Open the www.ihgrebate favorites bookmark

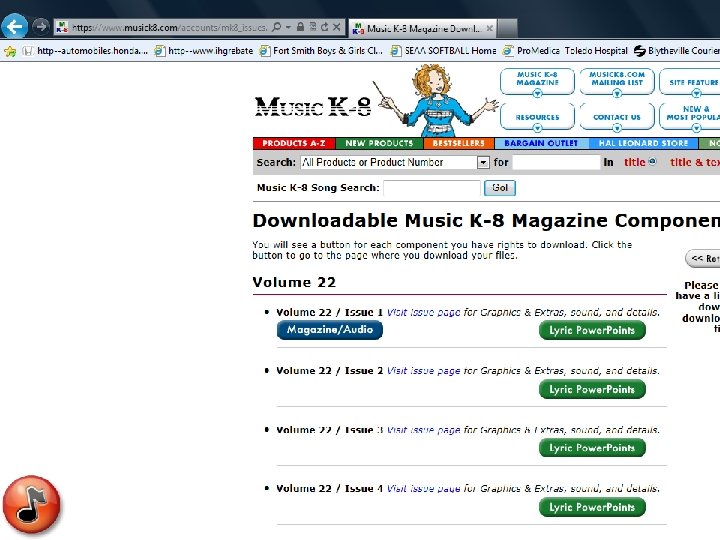point(203,51)
